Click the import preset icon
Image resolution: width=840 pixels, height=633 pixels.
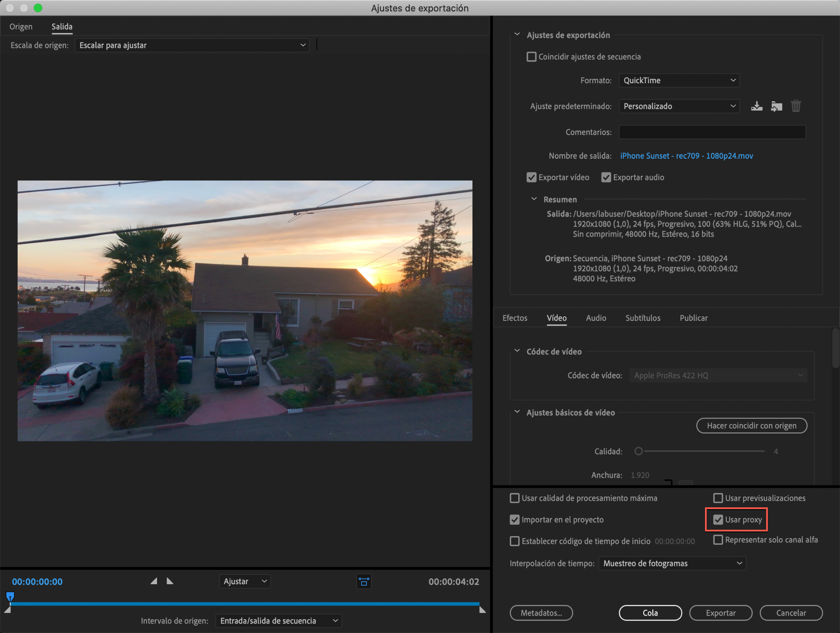pos(776,106)
